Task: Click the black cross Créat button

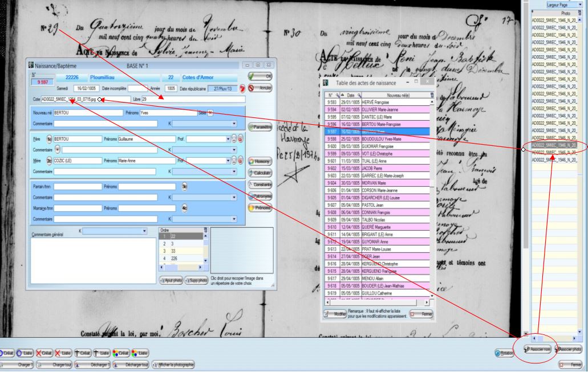Action: (83, 354)
